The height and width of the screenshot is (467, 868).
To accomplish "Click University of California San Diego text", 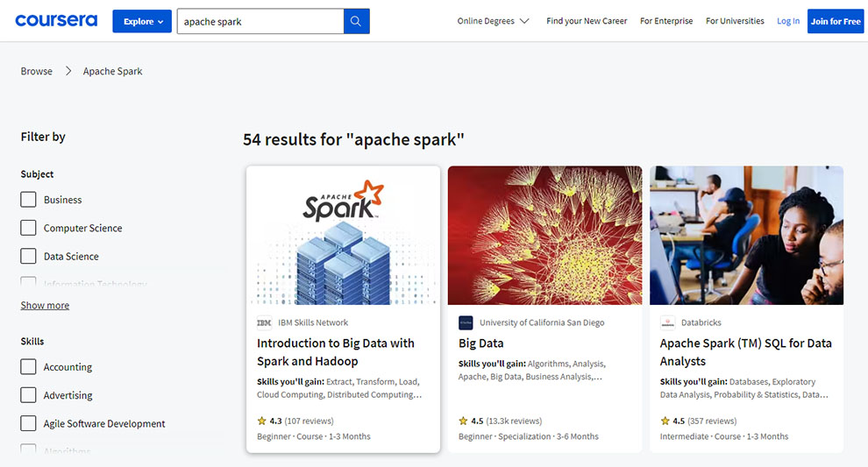I will click(542, 322).
